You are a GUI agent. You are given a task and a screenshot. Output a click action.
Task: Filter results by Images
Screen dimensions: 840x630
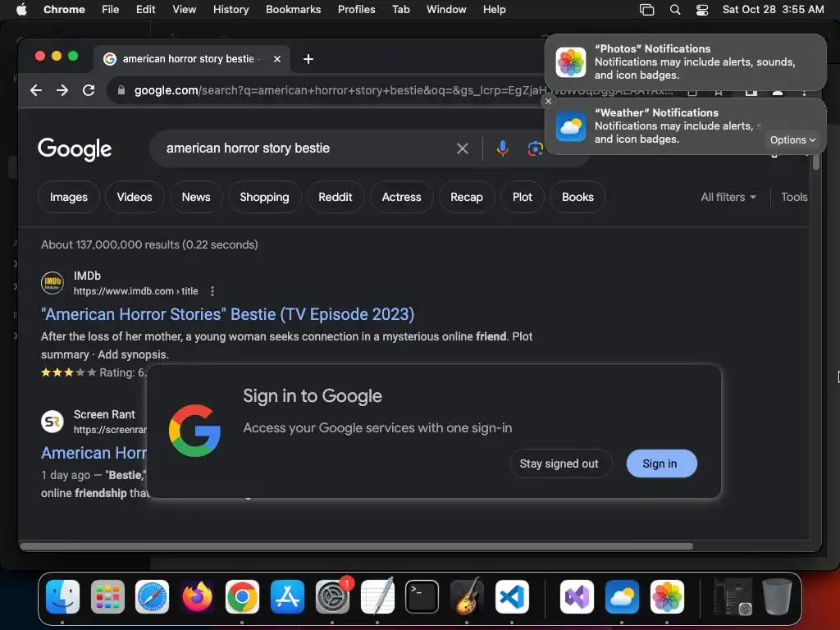pyautogui.click(x=69, y=197)
